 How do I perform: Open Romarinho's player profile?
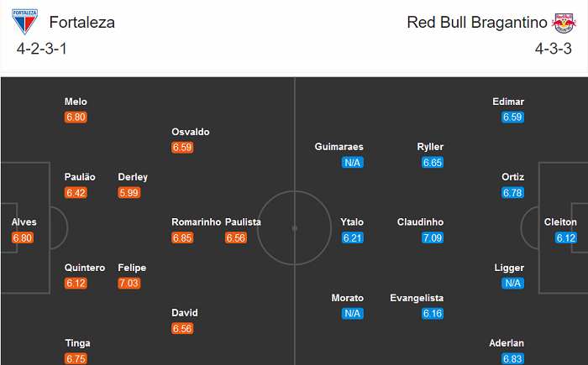click(196, 222)
